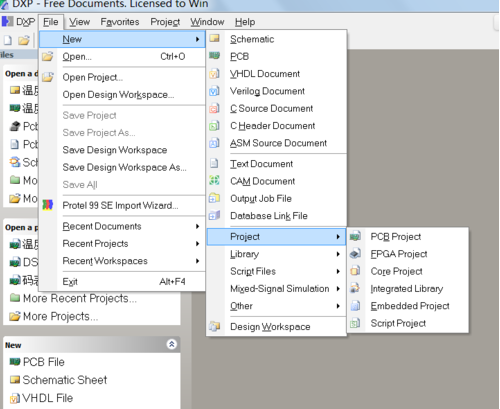This screenshot has height=409, width=500.
Task: Collapse the New panel section chevron
Action: click(x=172, y=344)
